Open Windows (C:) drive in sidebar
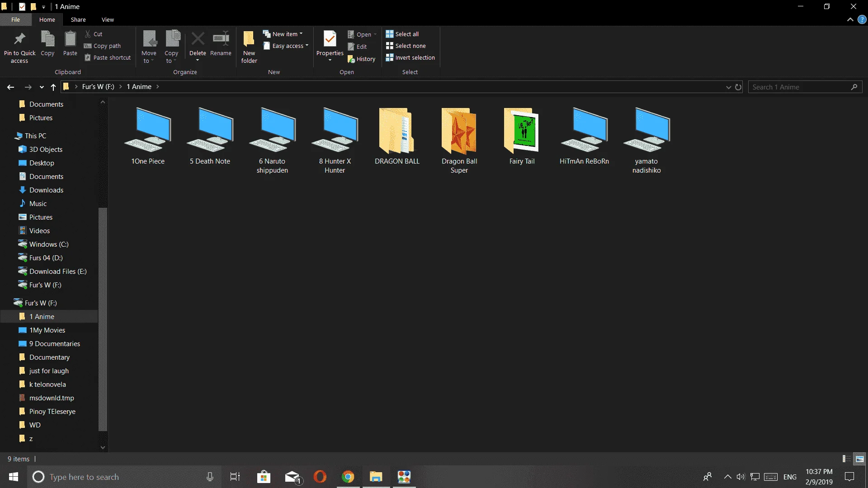The height and width of the screenshot is (488, 868). (x=49, y=244)
